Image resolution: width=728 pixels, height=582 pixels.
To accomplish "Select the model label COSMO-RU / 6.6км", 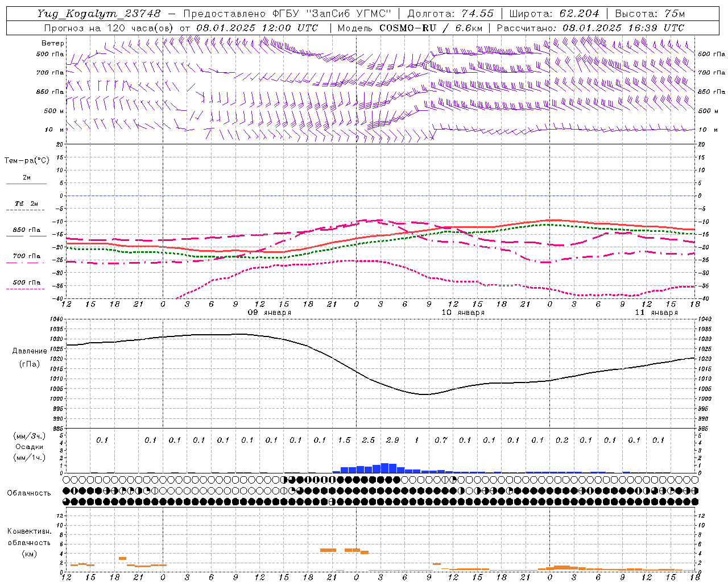I will click(431, 28).
